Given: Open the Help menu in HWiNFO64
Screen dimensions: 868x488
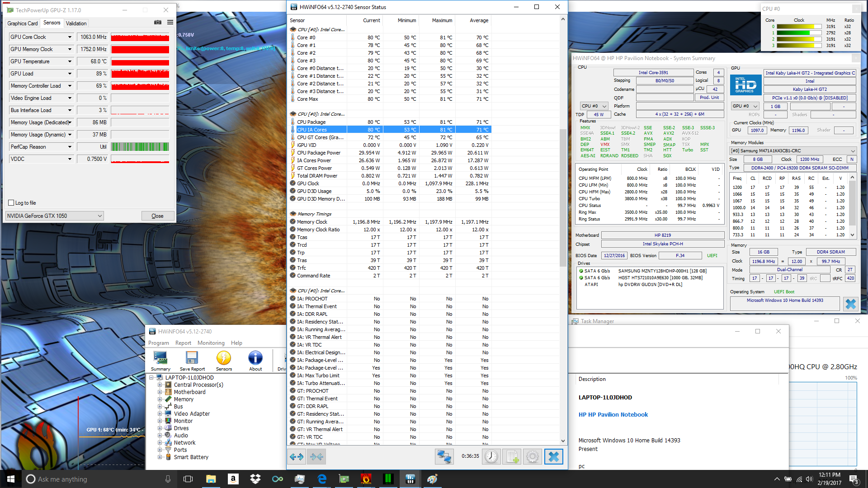Looking at the screenshot, I should (236, 343).
